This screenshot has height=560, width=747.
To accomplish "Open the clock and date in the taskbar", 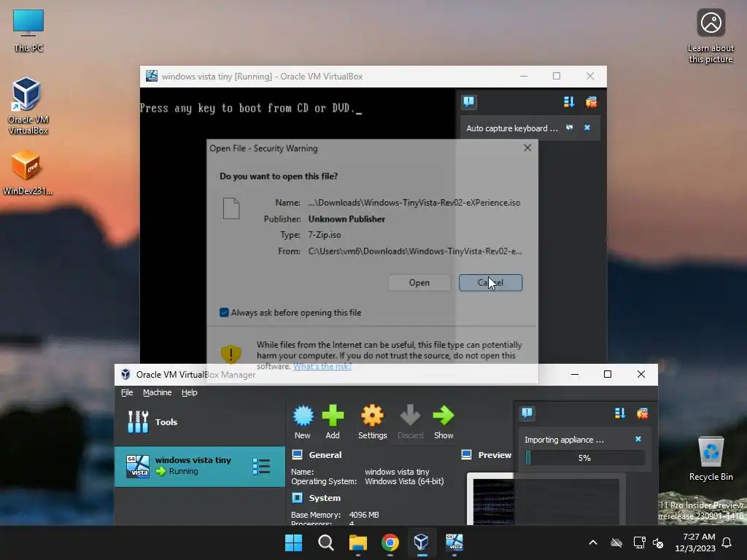I will (x=695, y=542).
